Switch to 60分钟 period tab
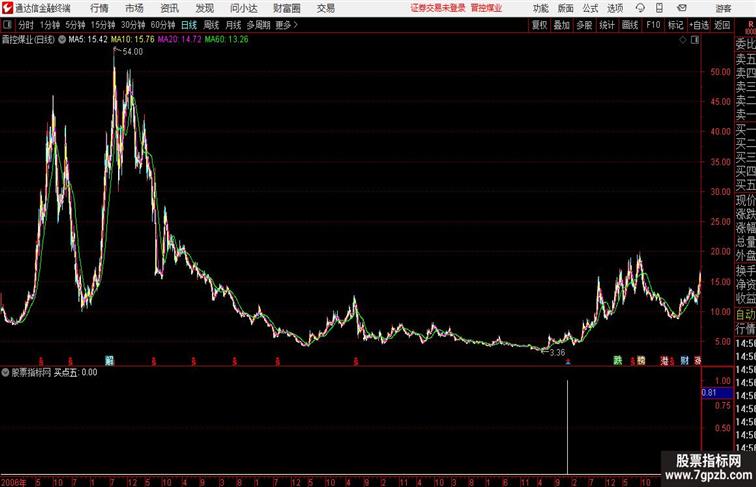 point(163,25)
